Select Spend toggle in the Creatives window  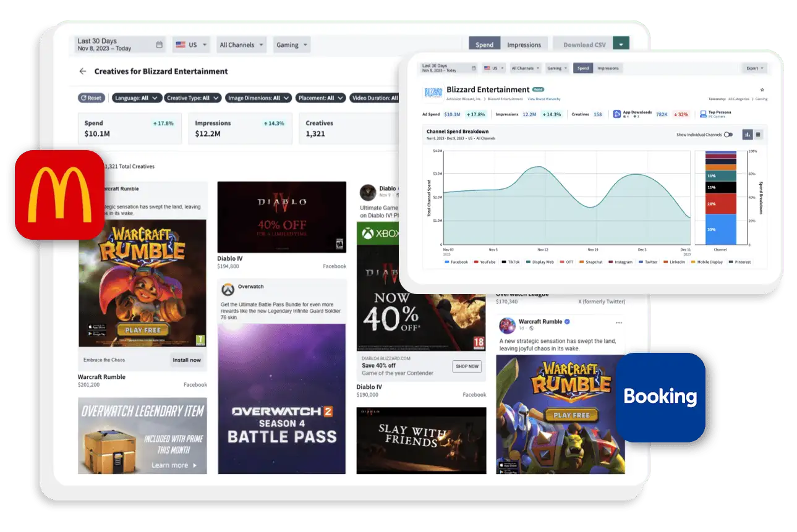click(x=484, y=44)
